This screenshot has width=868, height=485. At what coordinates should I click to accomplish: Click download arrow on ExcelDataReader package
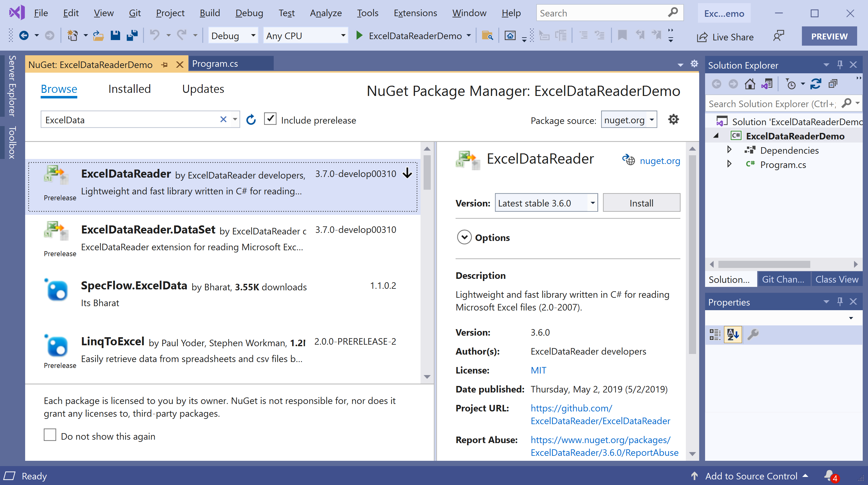tap(407, 173)
